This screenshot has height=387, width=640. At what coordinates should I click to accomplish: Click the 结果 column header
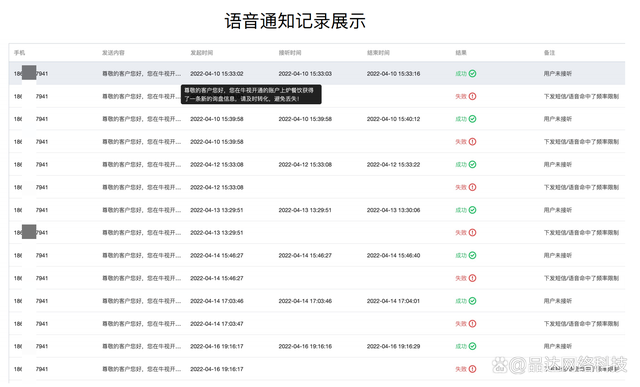[461, 53]
